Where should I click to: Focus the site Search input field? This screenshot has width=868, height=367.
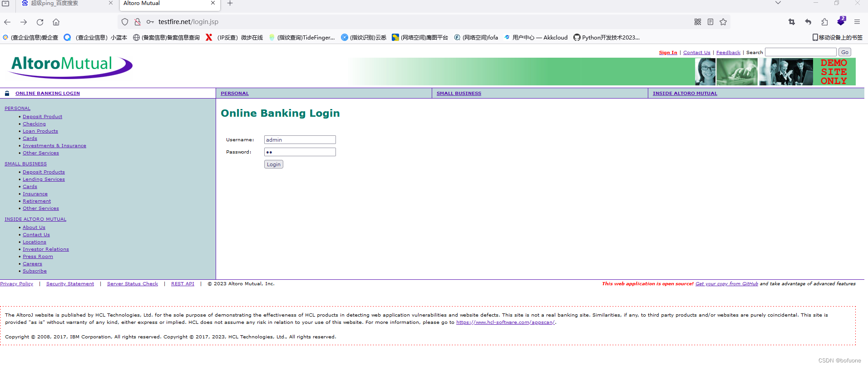pyautogui.click(x=801, y=52)
